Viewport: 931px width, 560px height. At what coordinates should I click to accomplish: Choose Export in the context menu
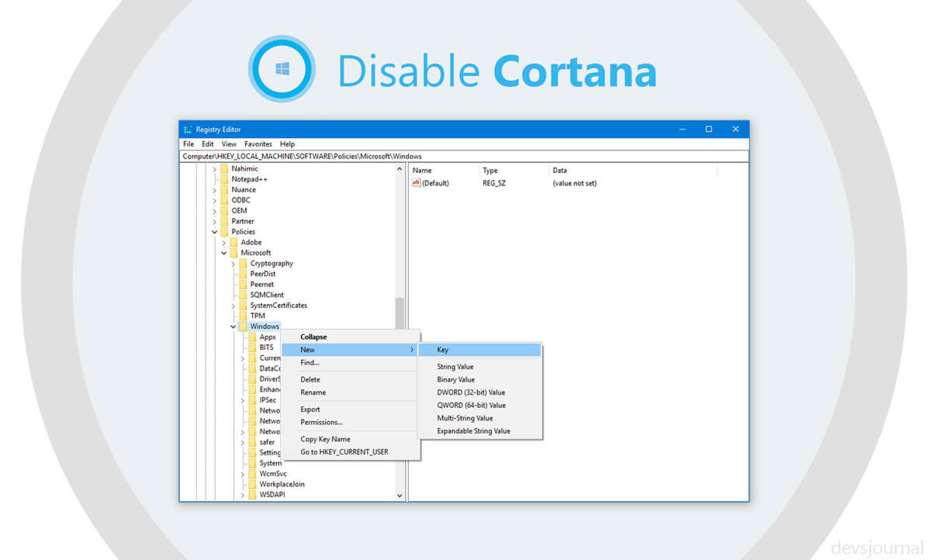[351, 410]
